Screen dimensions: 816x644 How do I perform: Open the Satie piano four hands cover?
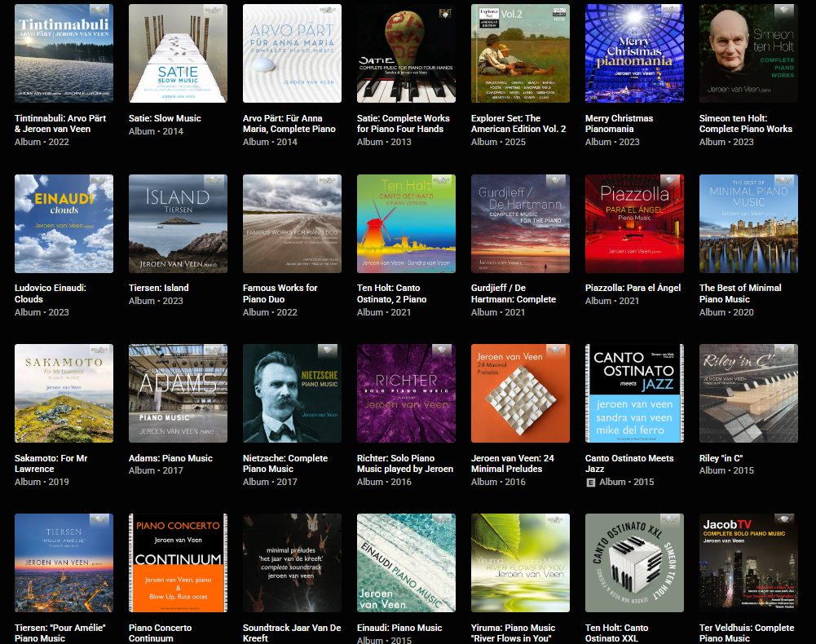pos(407,53)
